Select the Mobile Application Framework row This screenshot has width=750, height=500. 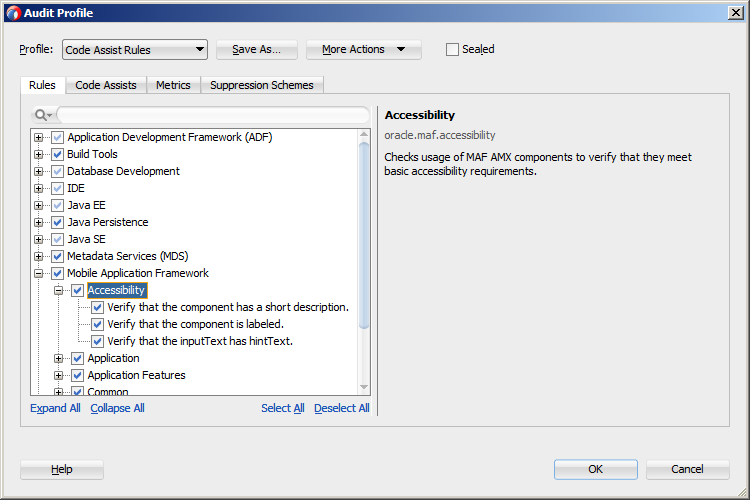click(138, 273)
